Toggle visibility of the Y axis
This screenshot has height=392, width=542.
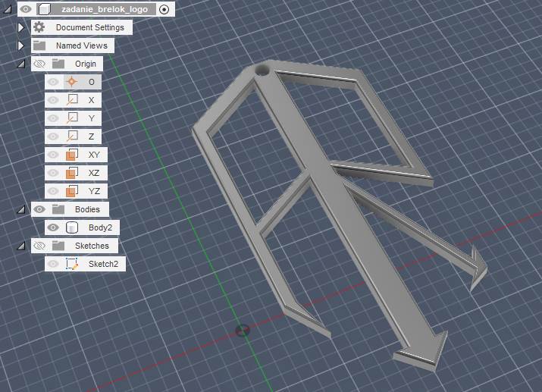[x=53, y=118]
